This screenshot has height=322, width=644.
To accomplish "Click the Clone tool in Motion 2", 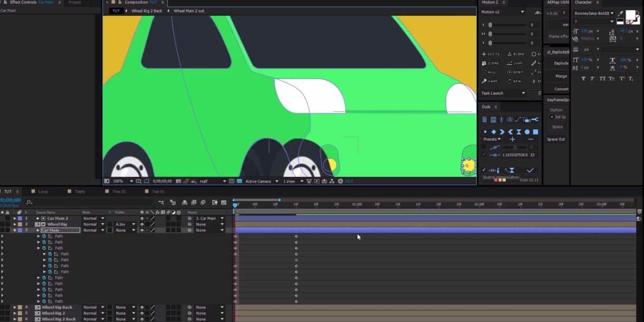I will 490,63.
